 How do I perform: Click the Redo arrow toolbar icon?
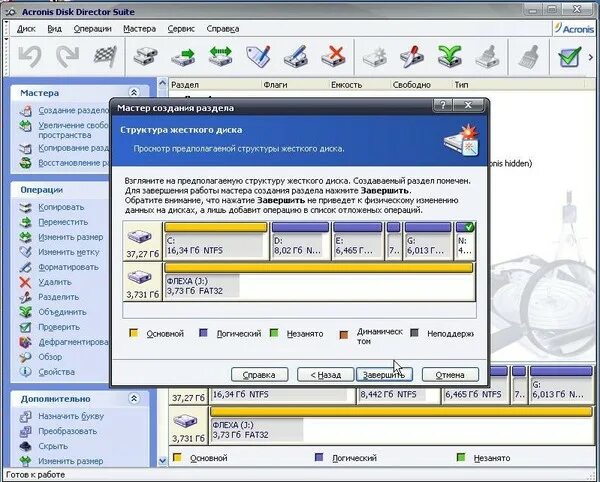pyautogui.click(x=67, y=57)
